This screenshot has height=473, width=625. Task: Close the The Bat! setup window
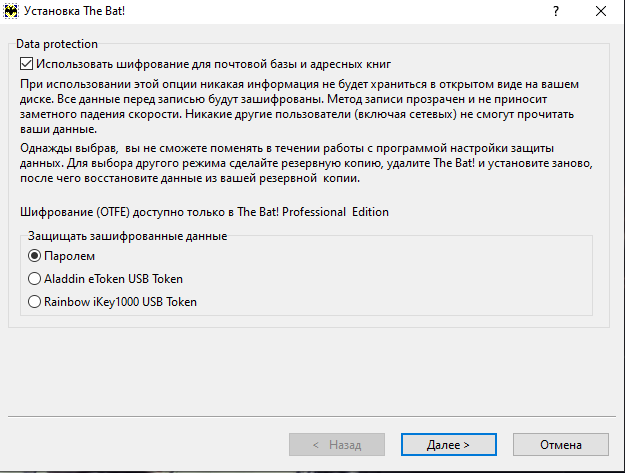[x=601, y=11]
